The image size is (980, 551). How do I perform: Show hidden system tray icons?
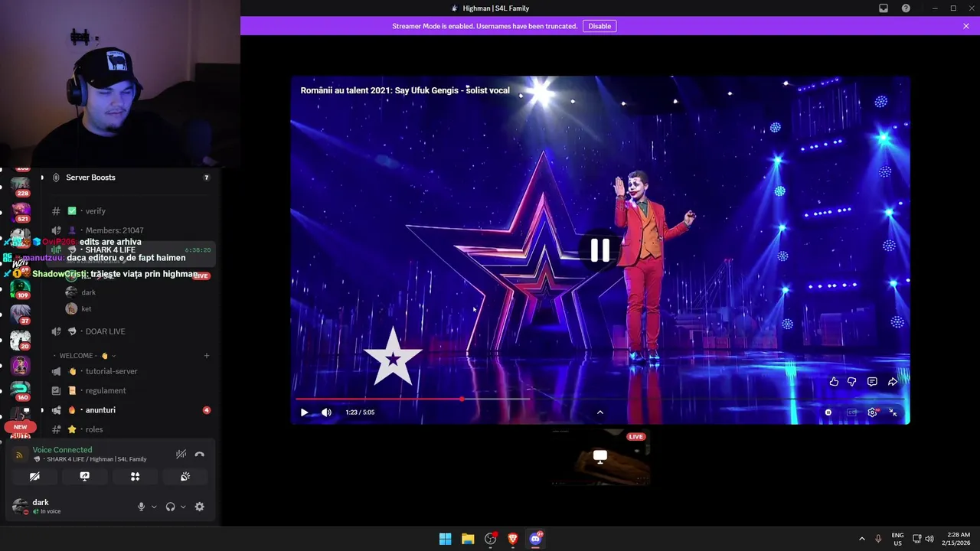[861, 539]
